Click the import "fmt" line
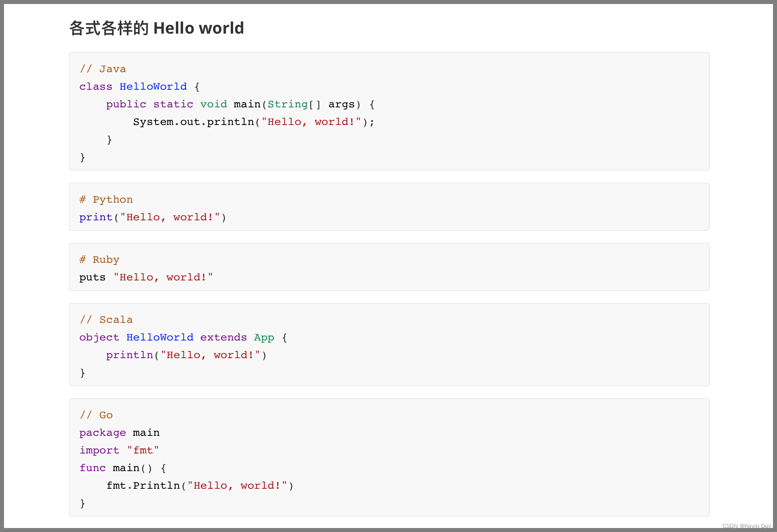The image size is (777, 532). pyautogui.click(x=119, y=450)
